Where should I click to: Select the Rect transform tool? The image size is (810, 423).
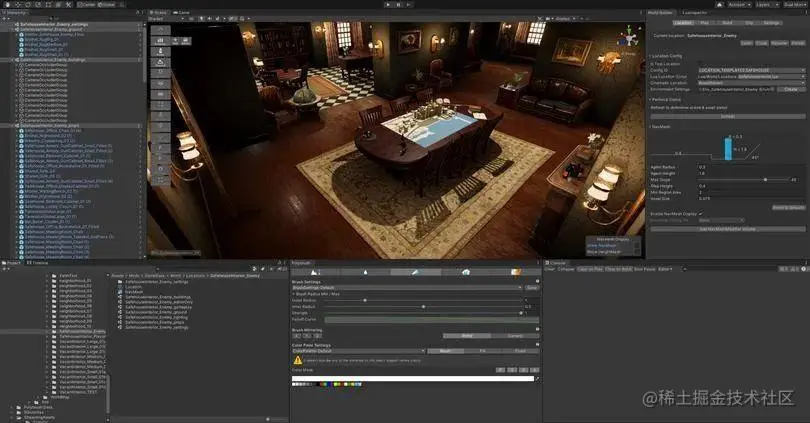[x=48, y=4]
